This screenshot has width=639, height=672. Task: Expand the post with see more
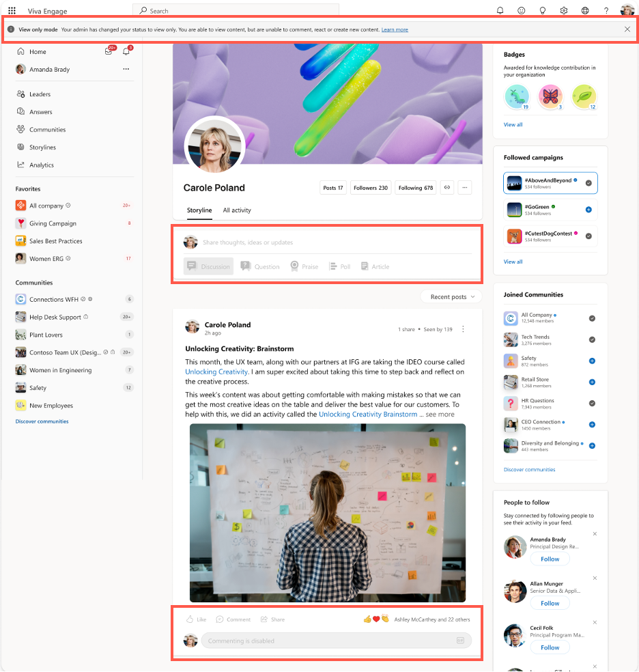(x=440, y=414)
